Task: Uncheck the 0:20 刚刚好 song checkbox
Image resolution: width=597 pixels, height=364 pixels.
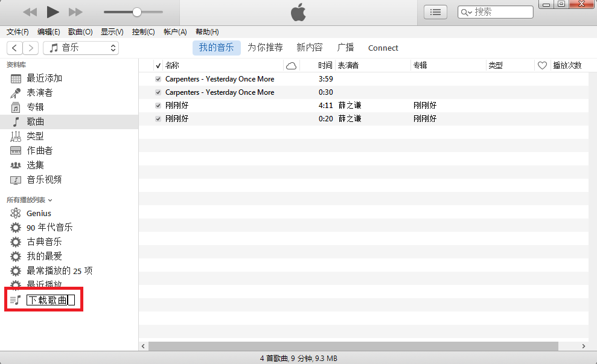Action: point(158,119)
